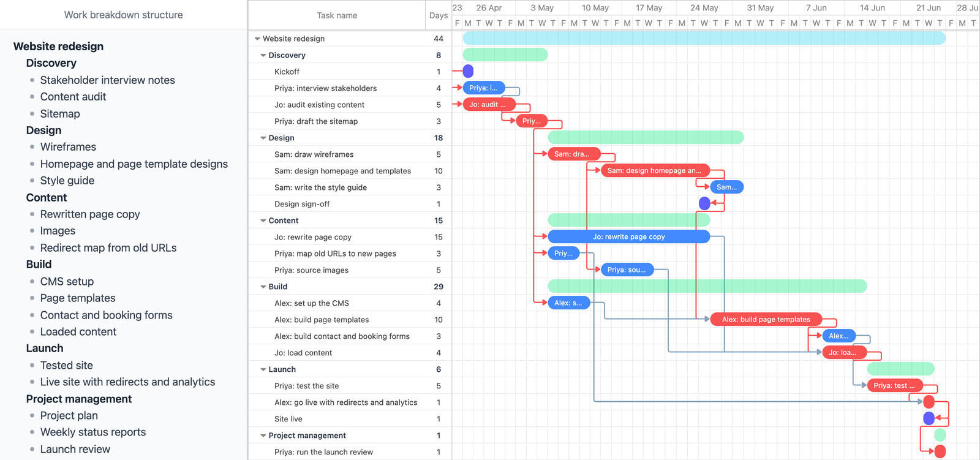
Task: Collapse the Content task group
Action: click(x=263, y=221)
